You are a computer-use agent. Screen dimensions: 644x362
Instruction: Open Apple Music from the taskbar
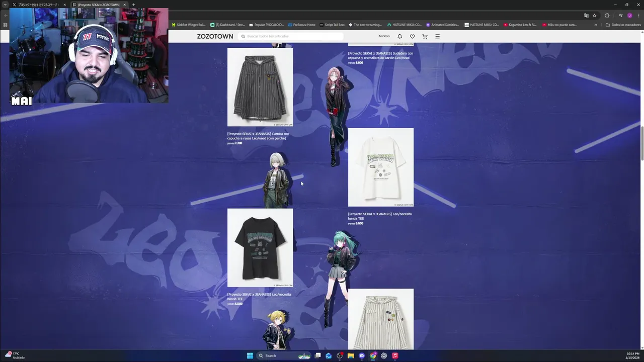395,355
